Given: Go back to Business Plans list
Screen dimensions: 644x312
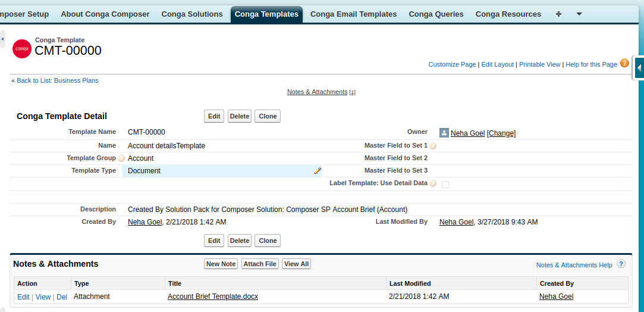Looking at the screenshot, I should point(57,80).
